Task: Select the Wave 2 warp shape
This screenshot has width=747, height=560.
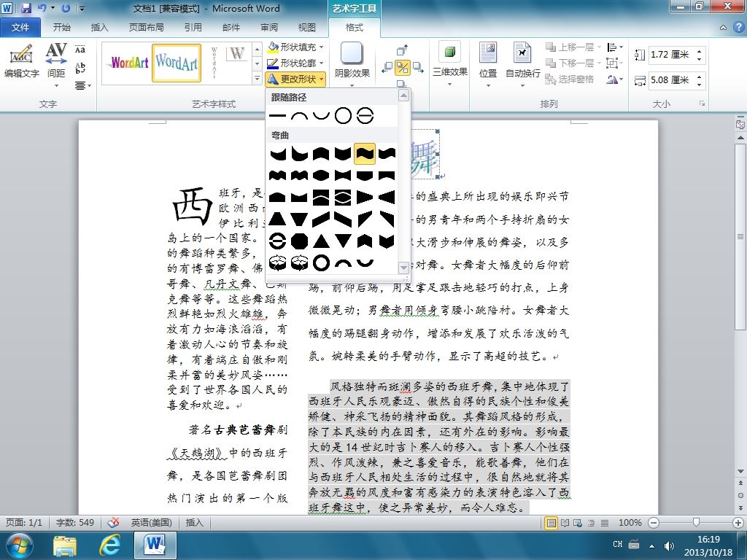Action: click(387, 153)
